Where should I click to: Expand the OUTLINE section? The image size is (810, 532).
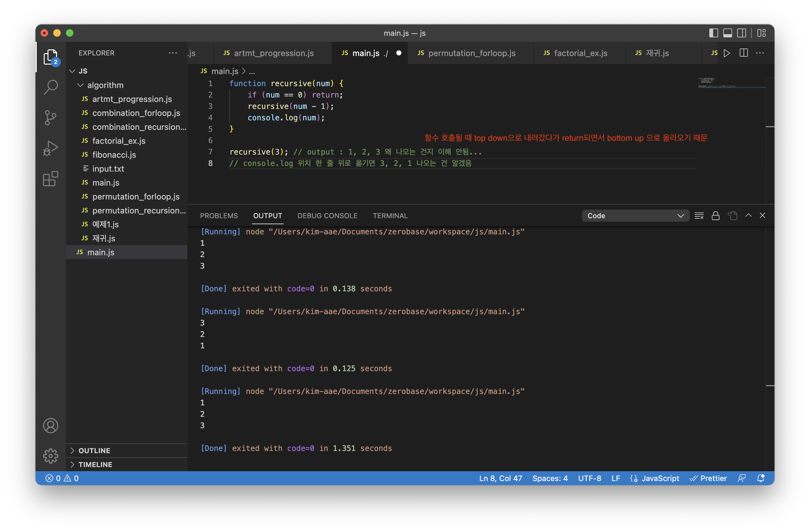94,450
